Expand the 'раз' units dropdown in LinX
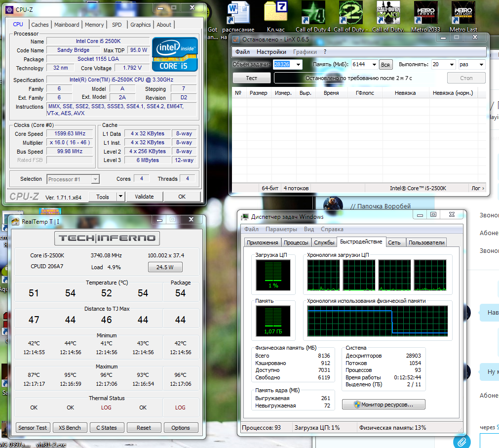Screen dimensions: 499x448 pyautogui.click(x=482, y=64)
